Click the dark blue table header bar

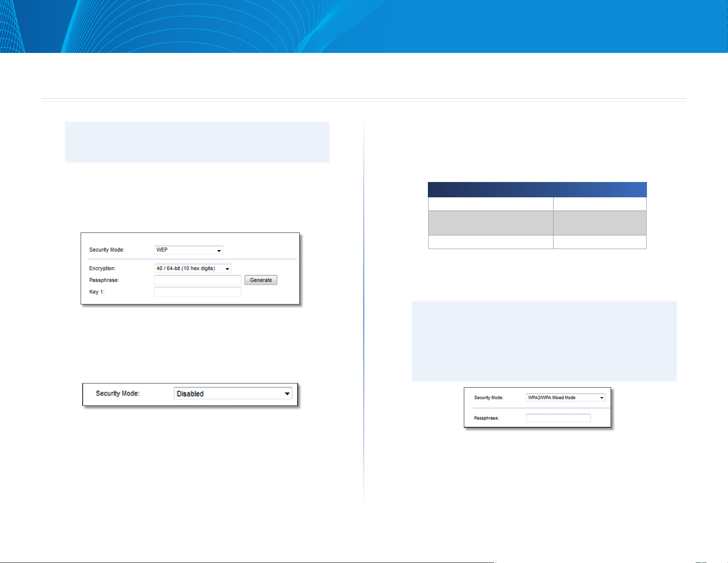537,189
